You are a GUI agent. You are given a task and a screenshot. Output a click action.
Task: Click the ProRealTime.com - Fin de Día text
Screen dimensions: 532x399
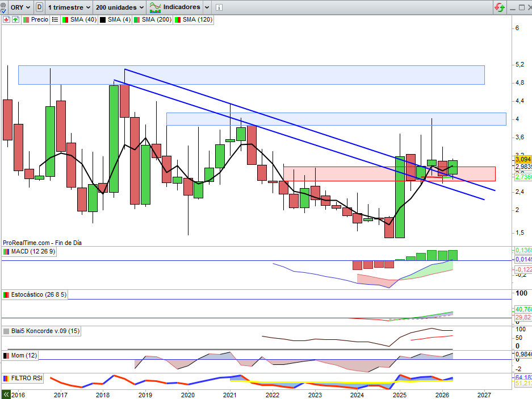[x=42, y=243]
